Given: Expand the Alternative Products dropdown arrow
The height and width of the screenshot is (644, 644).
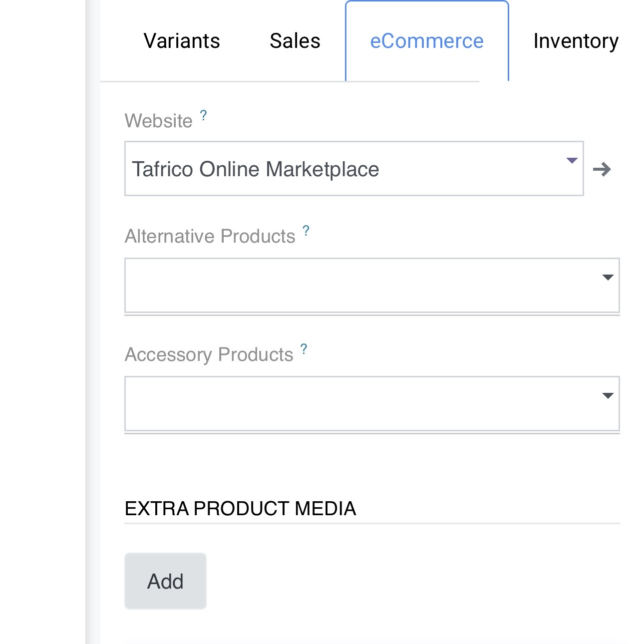Looking at the screenshot, I should coord(608,278).
